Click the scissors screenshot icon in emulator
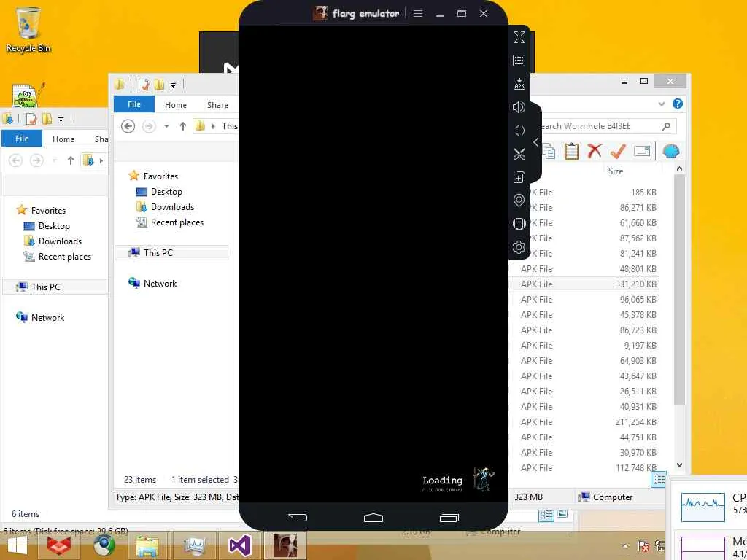Image resolution: width=747 pixels, height=560 pixels. click(519, 154)
